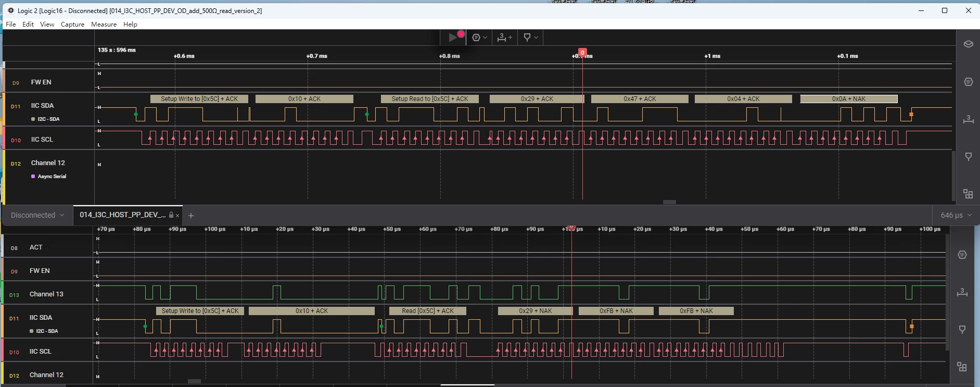Open the Timing Markers panel icon
The image size is (980, 387).
tap(968, 157)
